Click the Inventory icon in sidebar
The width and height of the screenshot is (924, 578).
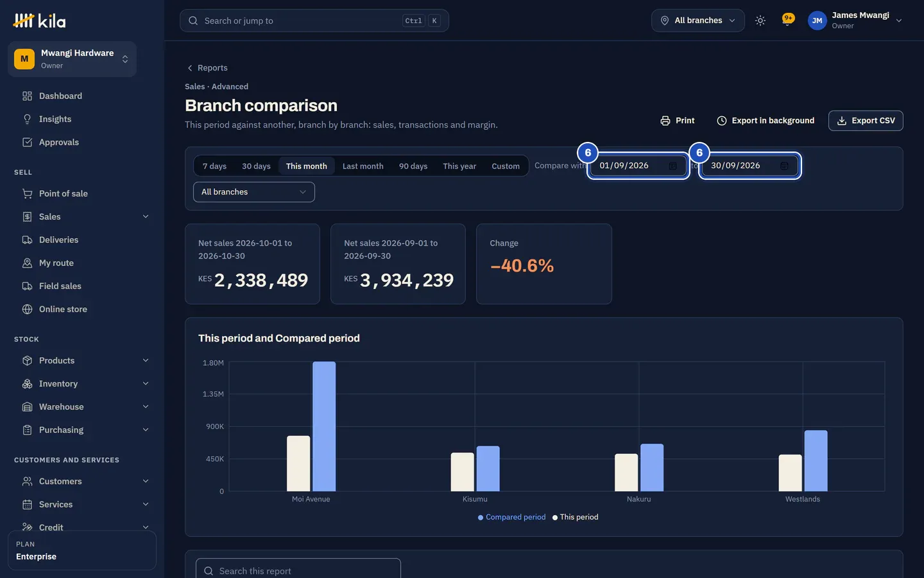pos(27,383)
